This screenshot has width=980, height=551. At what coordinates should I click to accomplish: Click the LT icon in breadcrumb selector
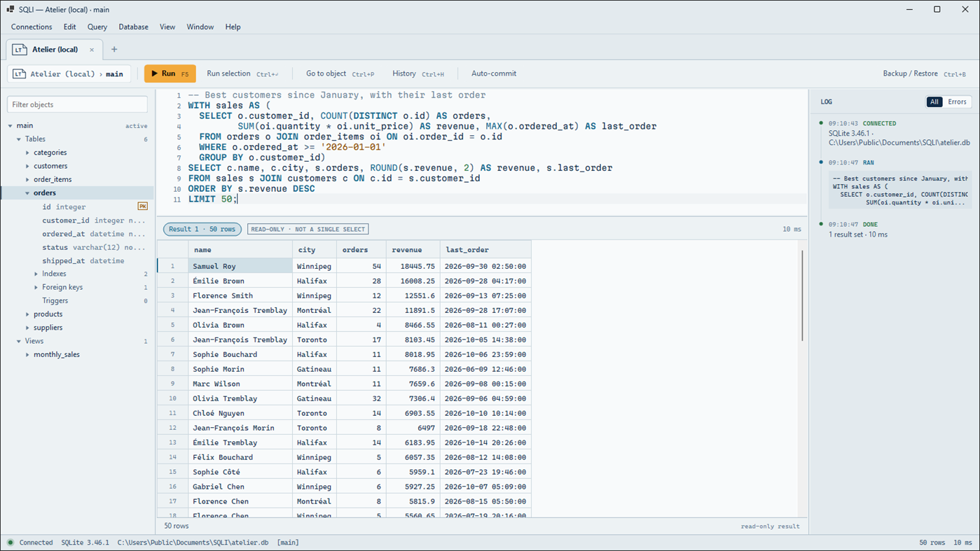(x=20, y=74)
